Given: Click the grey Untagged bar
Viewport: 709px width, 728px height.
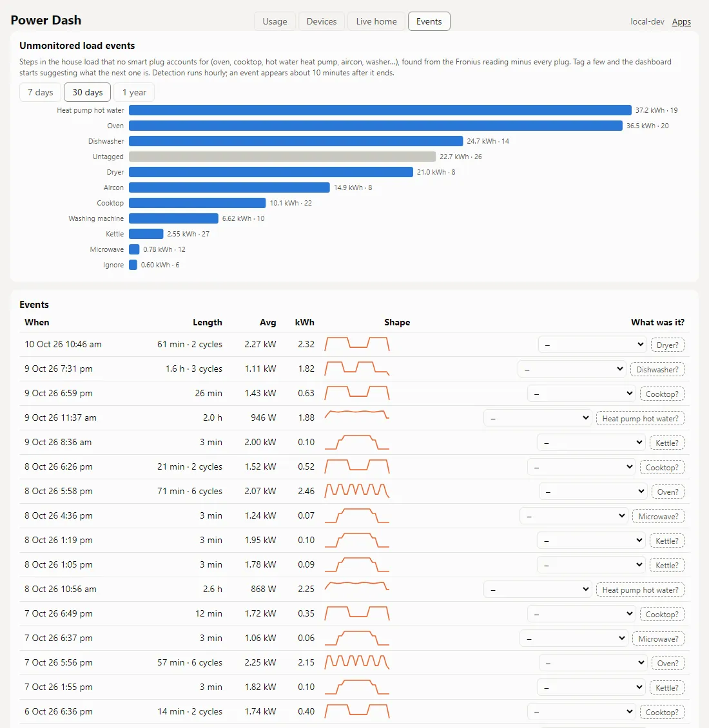Looking at the screenshot, I should click(x=282, y=157).
